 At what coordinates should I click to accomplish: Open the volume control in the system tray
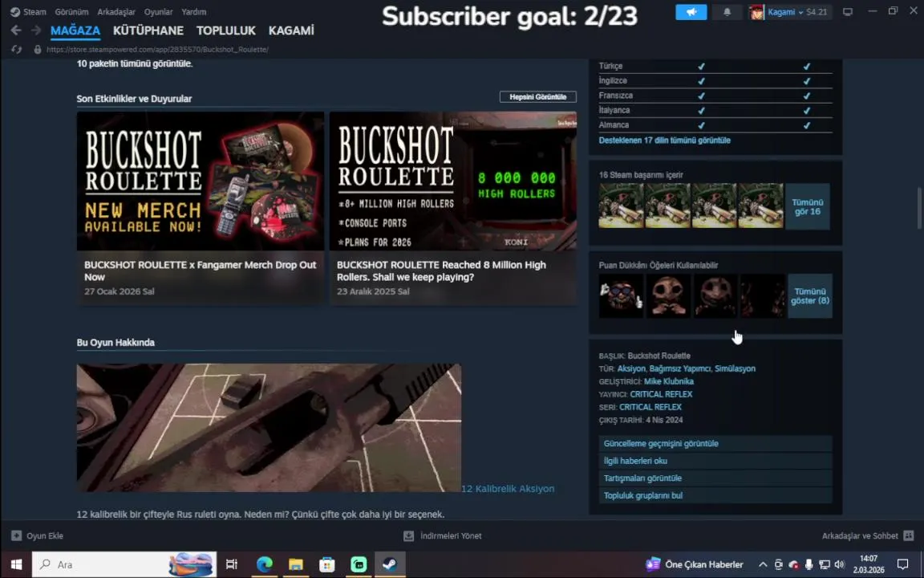[x=839, y=564]
